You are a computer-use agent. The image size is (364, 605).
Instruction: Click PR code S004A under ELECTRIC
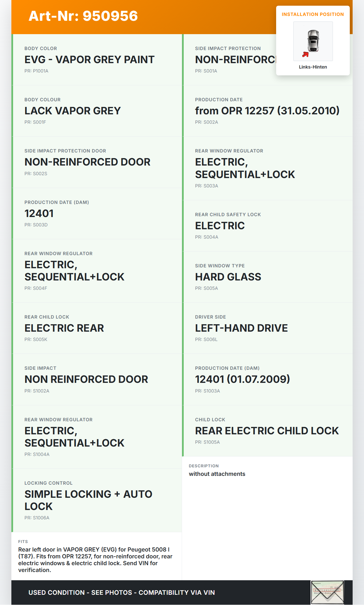click(206, 237)
